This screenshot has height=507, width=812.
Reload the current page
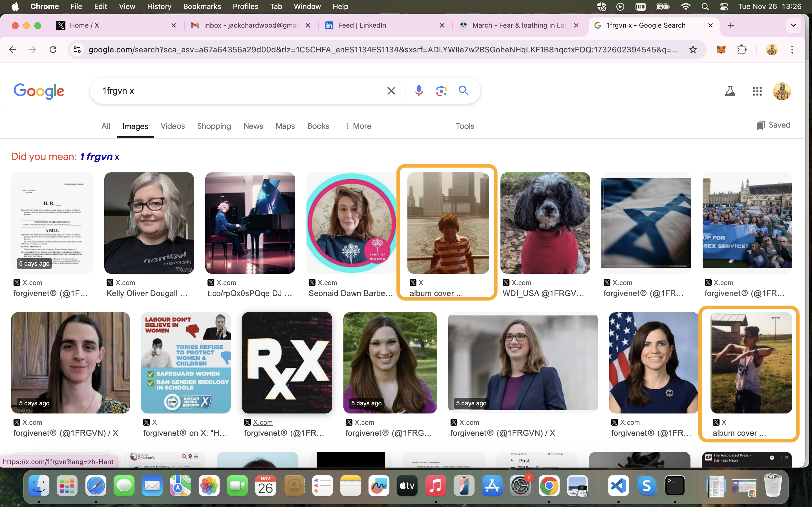point(53,50)
